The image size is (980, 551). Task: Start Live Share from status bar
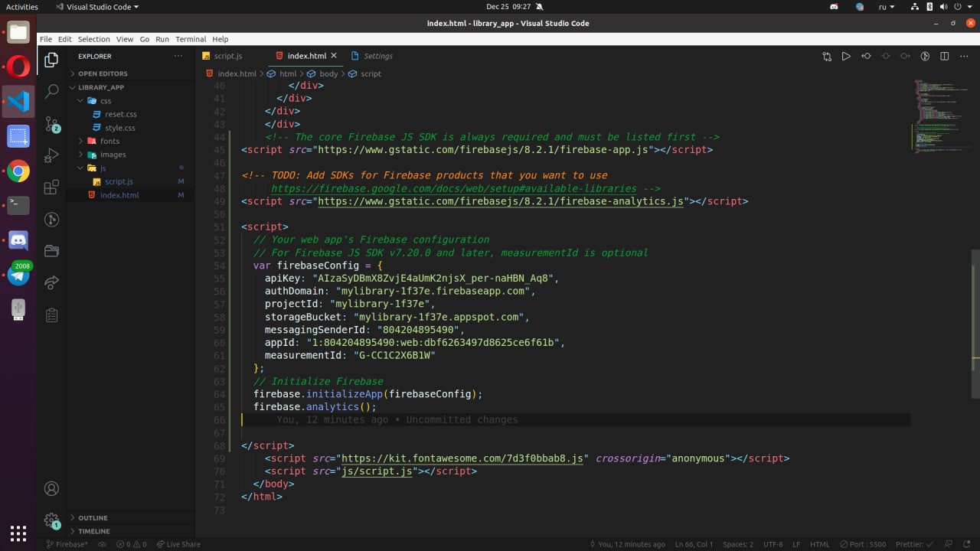(x=178, y=544)
